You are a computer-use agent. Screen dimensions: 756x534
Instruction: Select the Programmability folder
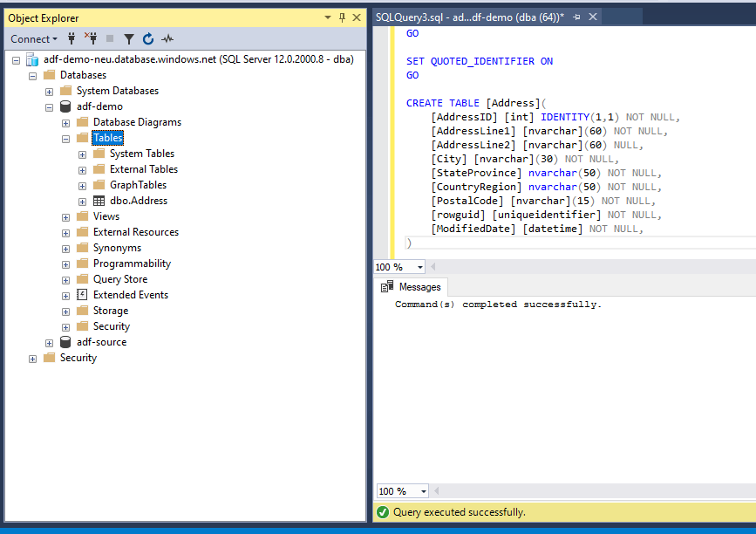point(132,264)
